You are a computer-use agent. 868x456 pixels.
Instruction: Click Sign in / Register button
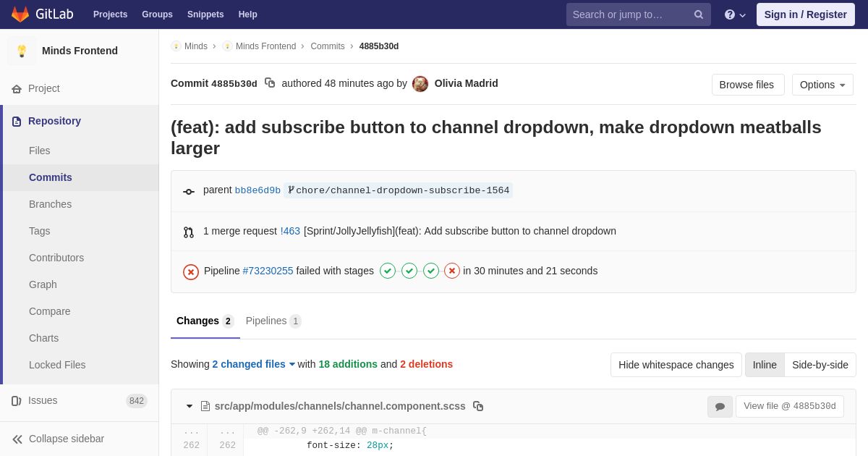point(806,14)
